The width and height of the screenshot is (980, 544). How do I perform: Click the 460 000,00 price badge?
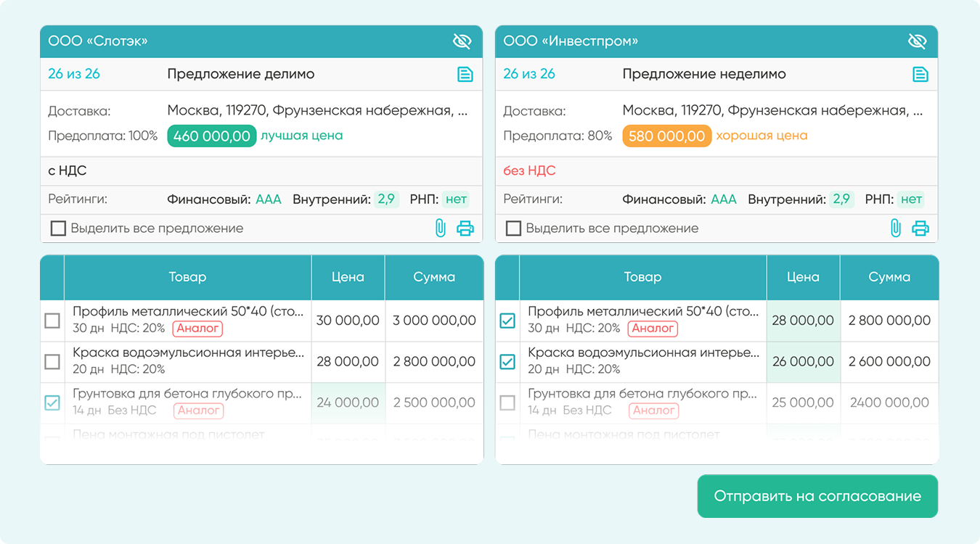click(x=211, y=136)
